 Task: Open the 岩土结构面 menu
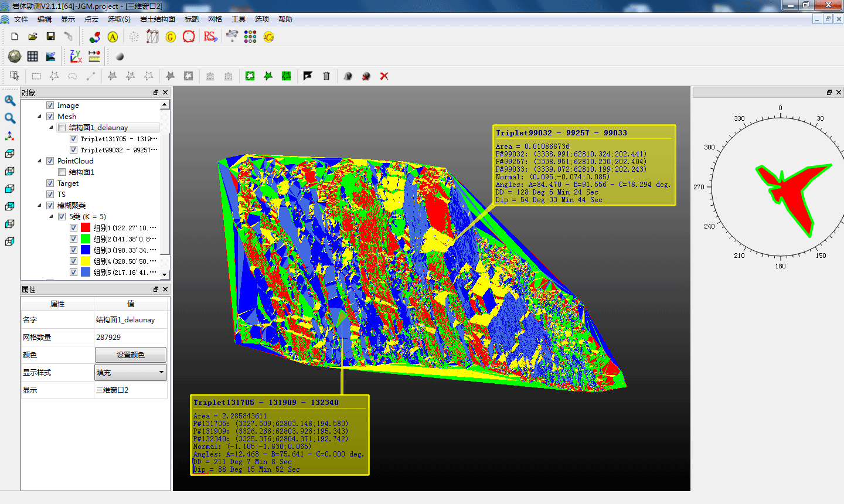coord(157,19)
